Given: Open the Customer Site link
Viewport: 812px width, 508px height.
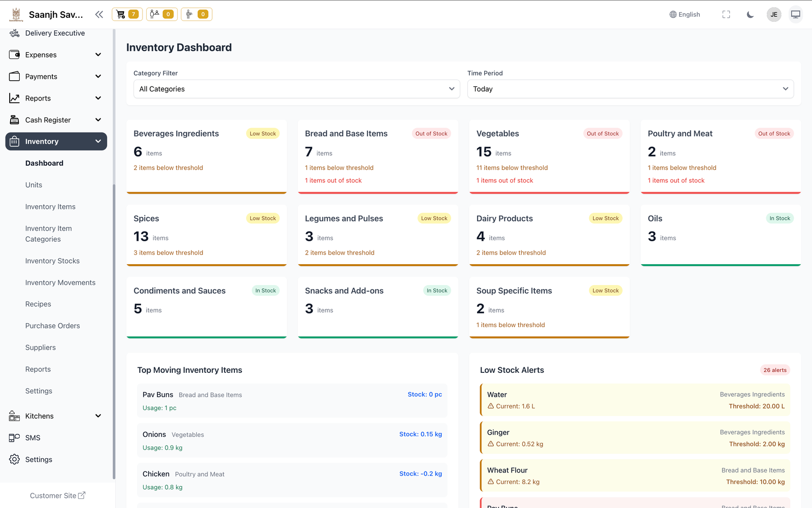Looking at the screenshot, I should pos(57,495).
